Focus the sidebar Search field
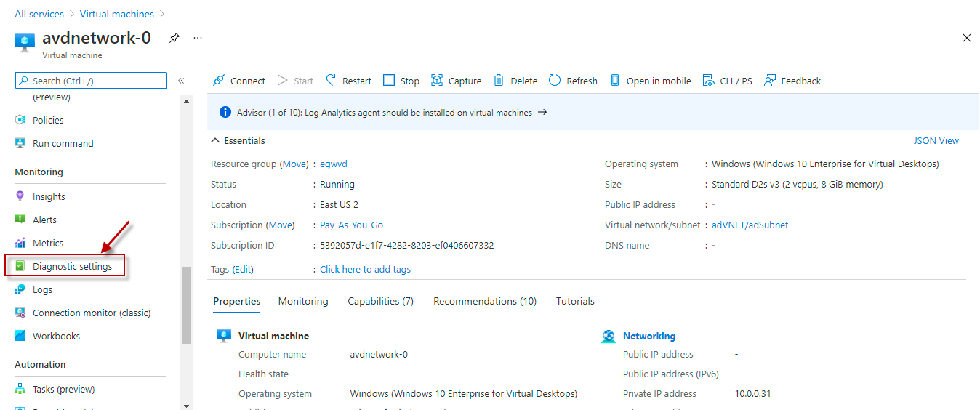 click(x=91, y=81)
